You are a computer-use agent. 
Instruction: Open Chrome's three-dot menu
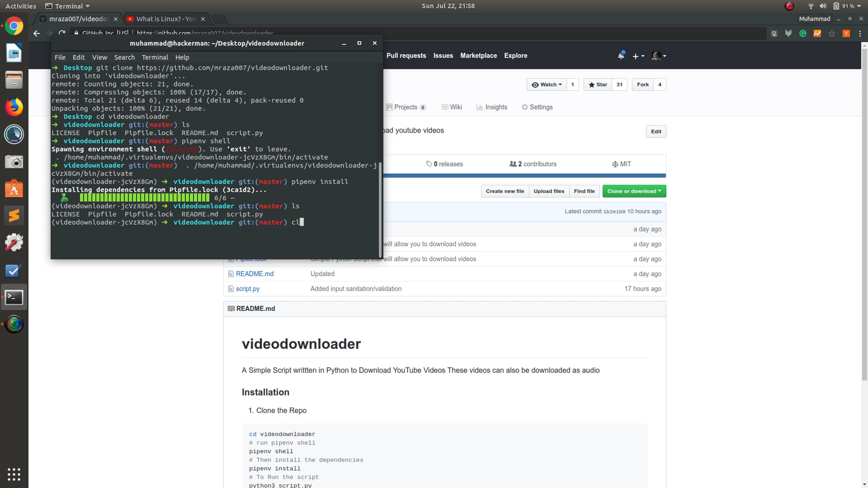click(860, 34)
